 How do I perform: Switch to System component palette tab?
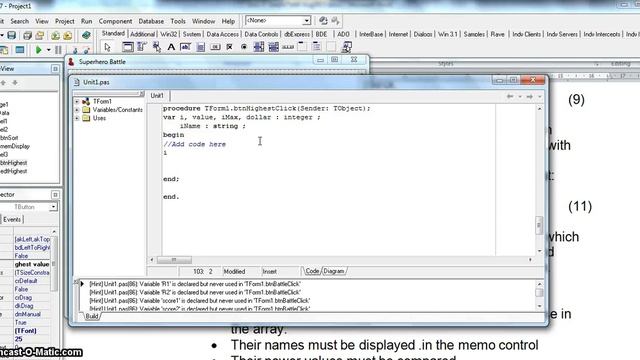pos(191,34)
